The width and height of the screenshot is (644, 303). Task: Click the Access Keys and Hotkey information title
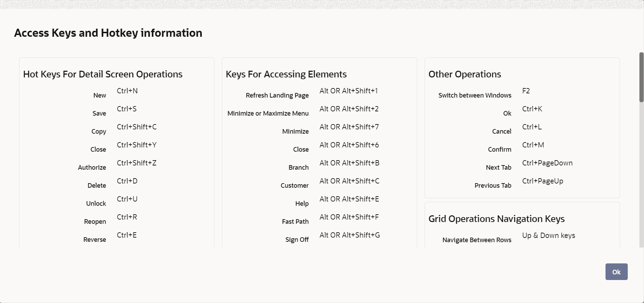click(108, 33)
